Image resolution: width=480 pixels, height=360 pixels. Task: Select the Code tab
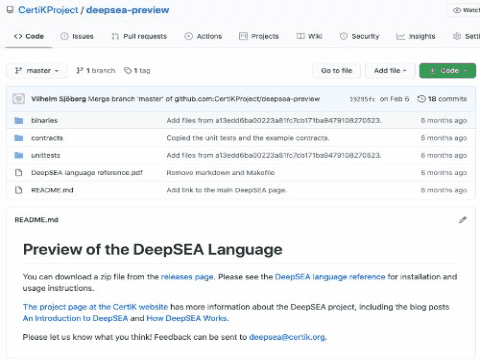pyautogui.click(x=29, y=36)
